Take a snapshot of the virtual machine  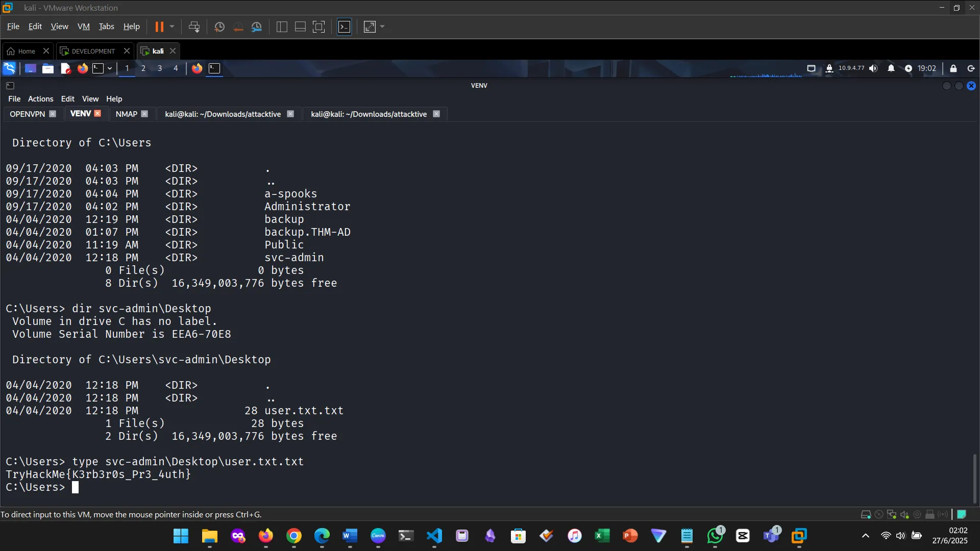219,27
